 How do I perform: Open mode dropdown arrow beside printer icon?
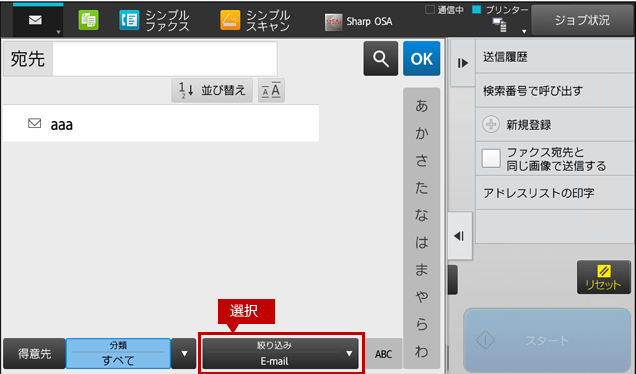click(524, 31)
